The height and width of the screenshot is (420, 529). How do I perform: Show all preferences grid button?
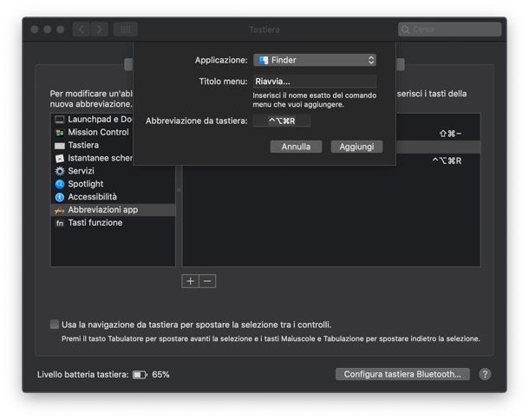pos(126,30)
